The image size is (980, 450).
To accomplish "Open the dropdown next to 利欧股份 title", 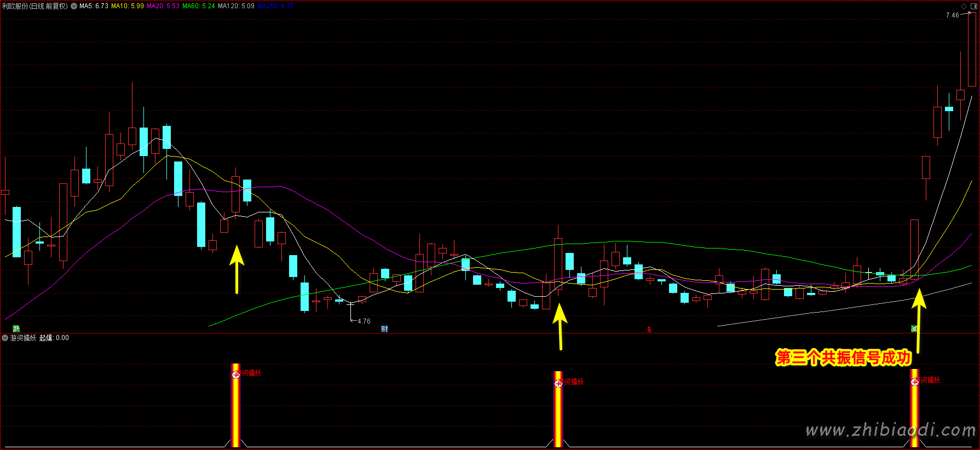I will click(74, 6).
